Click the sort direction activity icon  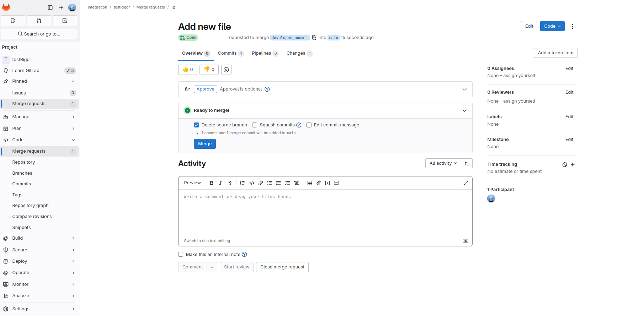pyautogui.click(x=467, y=163)
